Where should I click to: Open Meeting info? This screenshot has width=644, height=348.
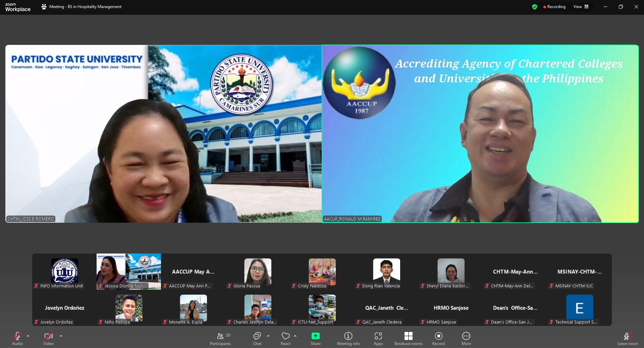(x=348, y=339)
